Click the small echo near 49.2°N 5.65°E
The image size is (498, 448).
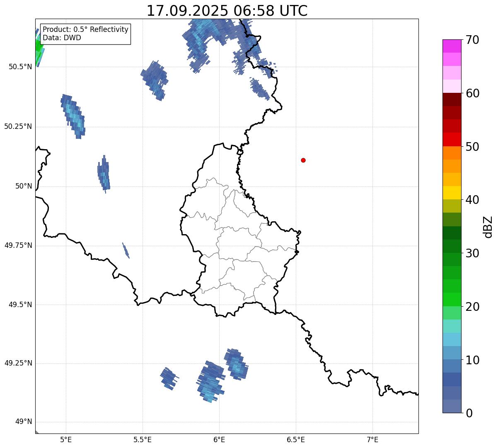169,378
